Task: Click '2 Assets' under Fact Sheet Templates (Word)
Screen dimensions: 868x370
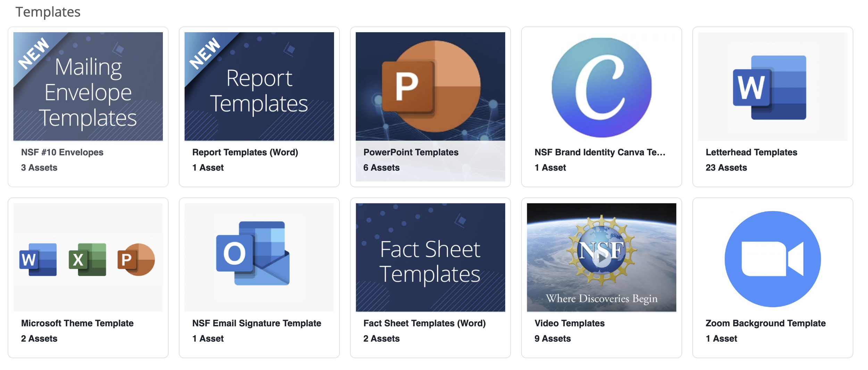Action: point(381,338)
